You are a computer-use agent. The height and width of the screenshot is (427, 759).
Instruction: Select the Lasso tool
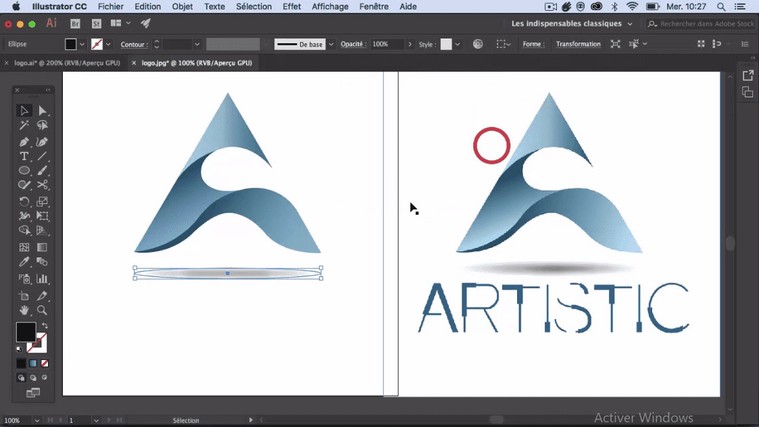42,125
